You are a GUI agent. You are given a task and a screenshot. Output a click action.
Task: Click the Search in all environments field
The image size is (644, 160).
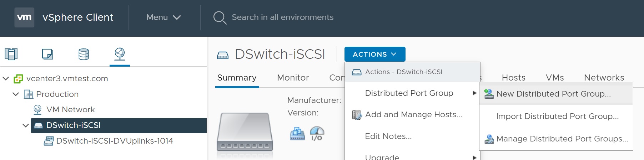(282, 17)
